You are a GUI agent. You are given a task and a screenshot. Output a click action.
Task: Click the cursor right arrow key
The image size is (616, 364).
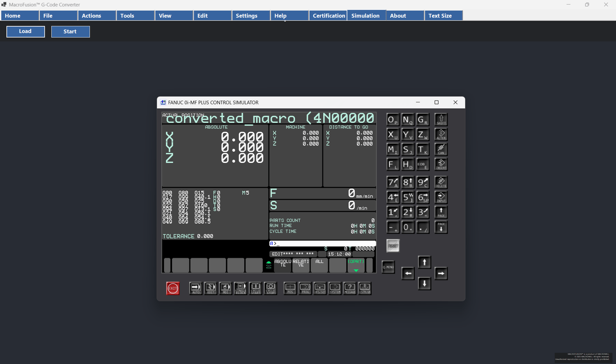[x=441, y=273]
